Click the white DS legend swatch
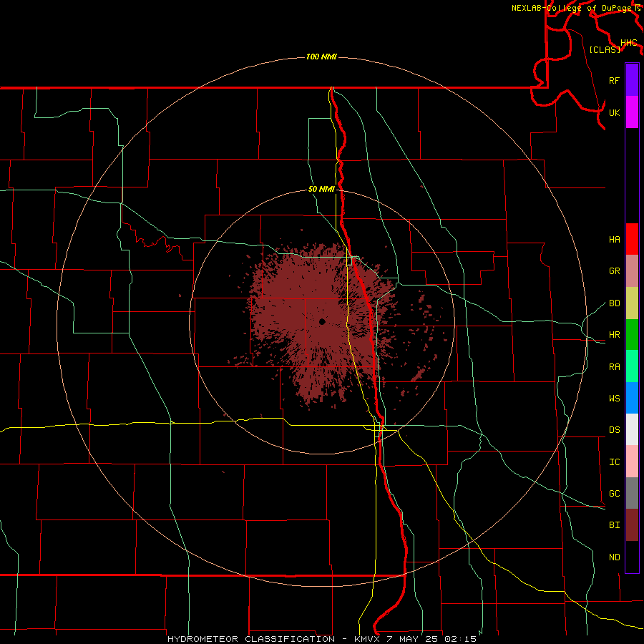Viewport: 644px width, 644px height. tap(632, 429)
